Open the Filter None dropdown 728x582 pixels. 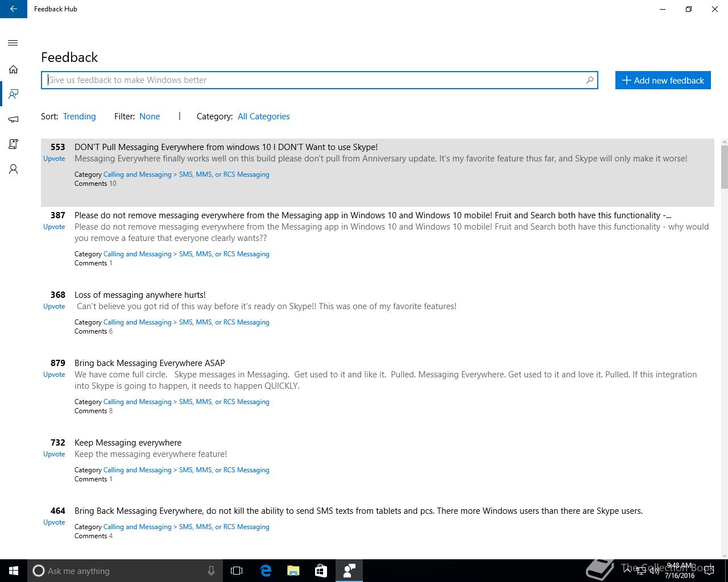(150, 117)
